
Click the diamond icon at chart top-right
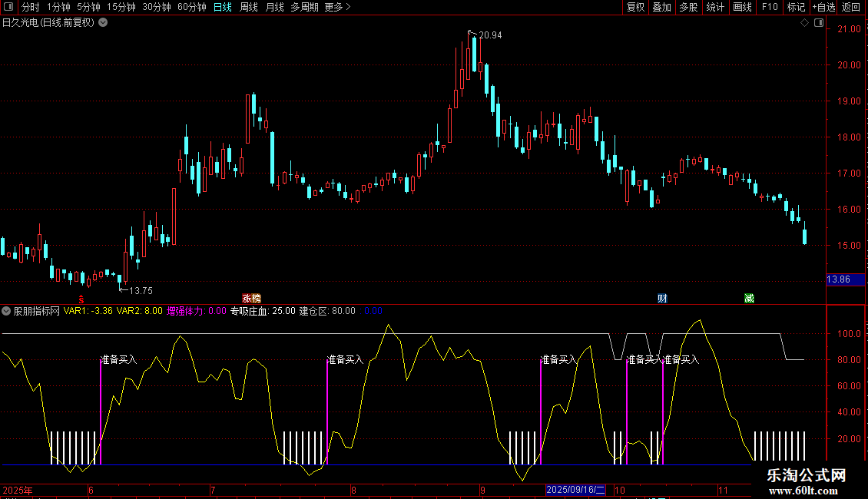point(804,23)
